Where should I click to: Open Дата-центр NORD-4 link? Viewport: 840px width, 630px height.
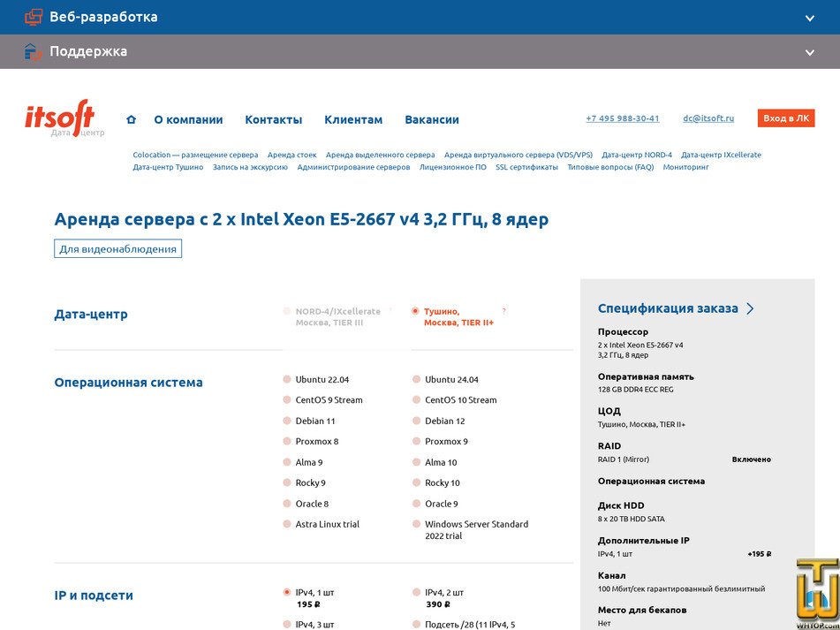(x=637, y=155)
